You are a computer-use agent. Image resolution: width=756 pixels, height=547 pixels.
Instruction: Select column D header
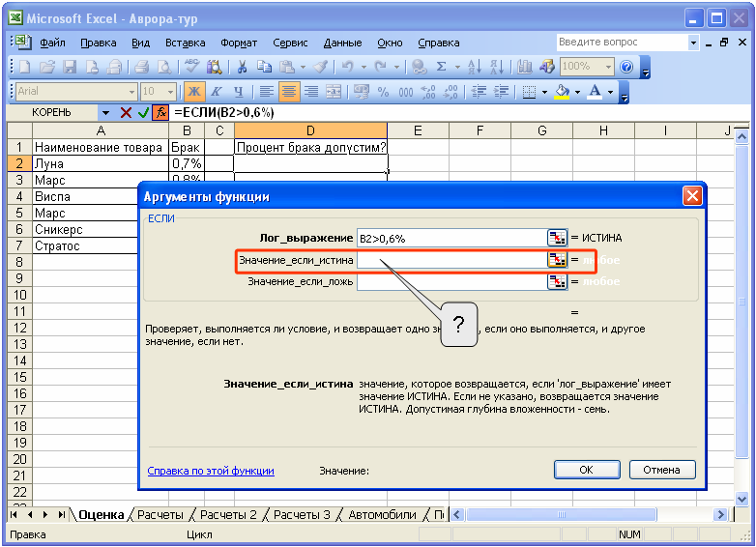coord(310,130)
